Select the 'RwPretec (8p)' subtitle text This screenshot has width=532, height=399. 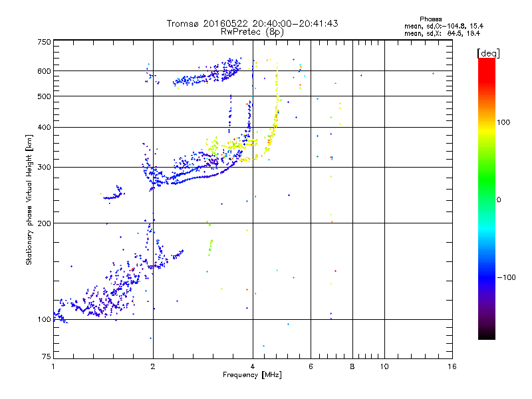tap(252, 32)
